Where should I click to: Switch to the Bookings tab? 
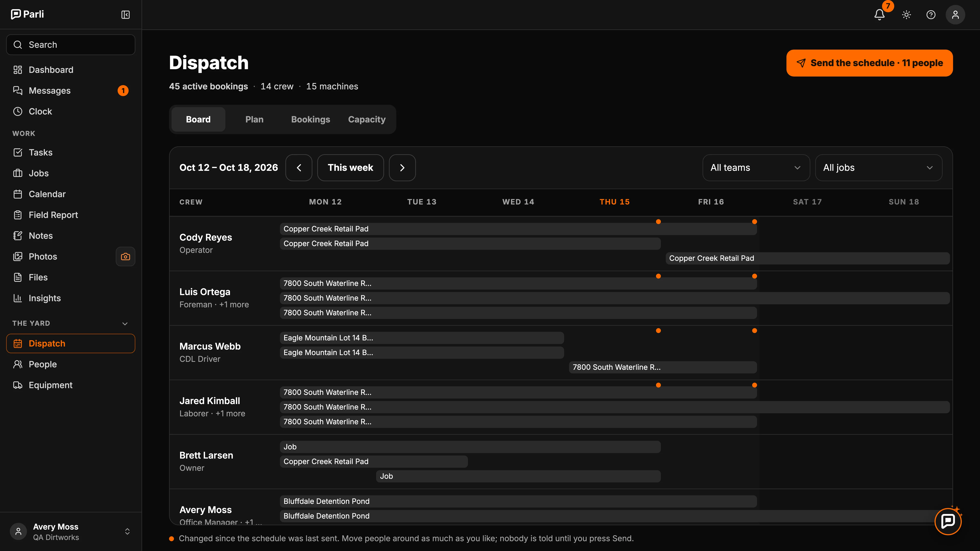pyautogui.click(x=310, y=119)
